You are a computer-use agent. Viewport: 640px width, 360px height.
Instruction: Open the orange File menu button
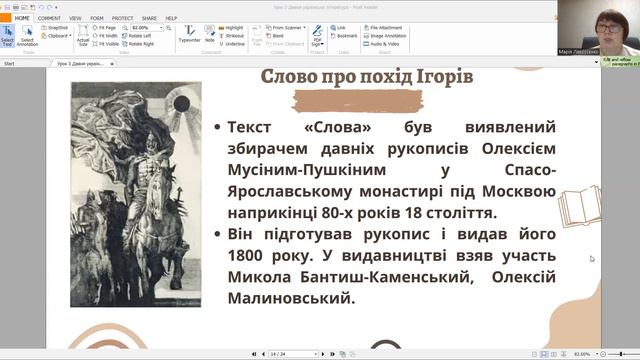point(5,18)
